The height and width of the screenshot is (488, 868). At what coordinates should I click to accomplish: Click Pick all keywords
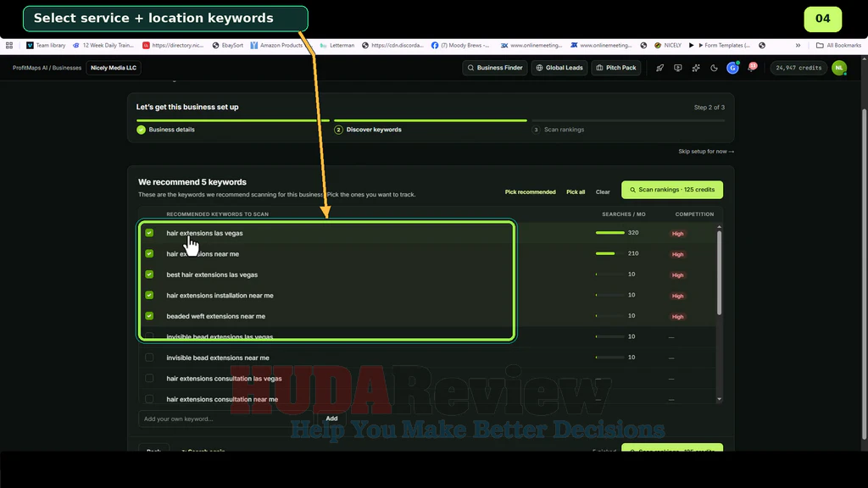click(576, 192)
